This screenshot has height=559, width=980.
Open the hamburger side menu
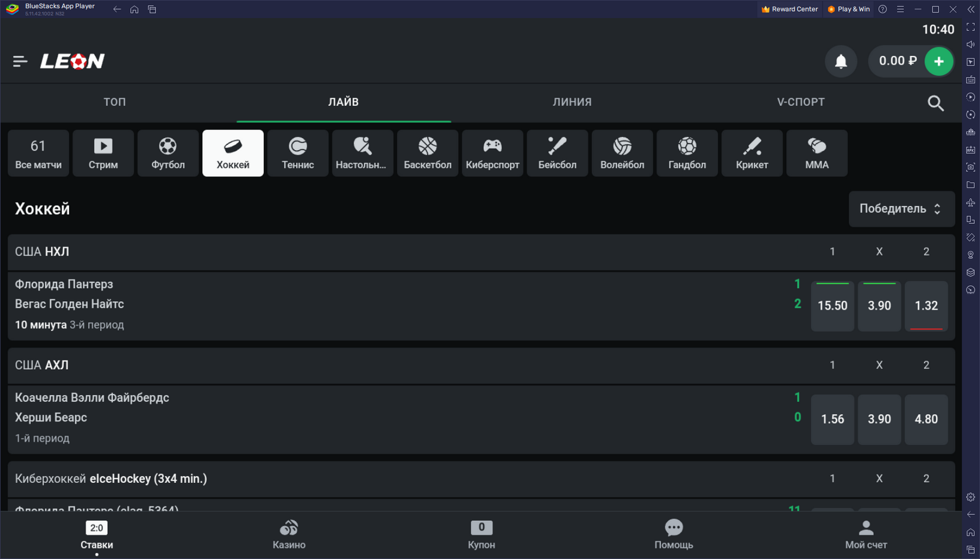click(20, 61)
